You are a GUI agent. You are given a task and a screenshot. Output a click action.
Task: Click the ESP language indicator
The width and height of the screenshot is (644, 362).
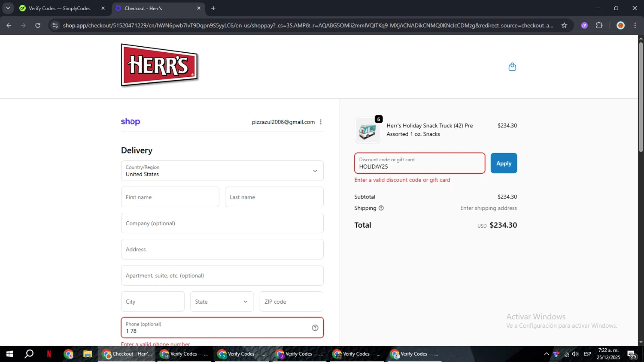[587, 354]
